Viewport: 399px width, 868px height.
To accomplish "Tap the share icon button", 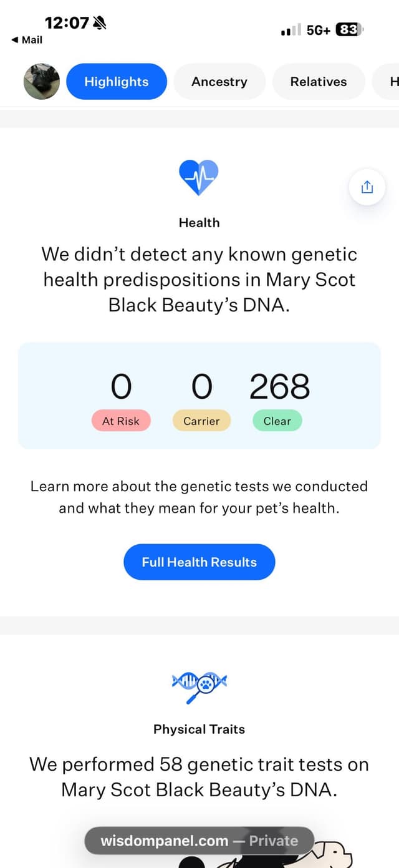I will (x=367, y=187).
